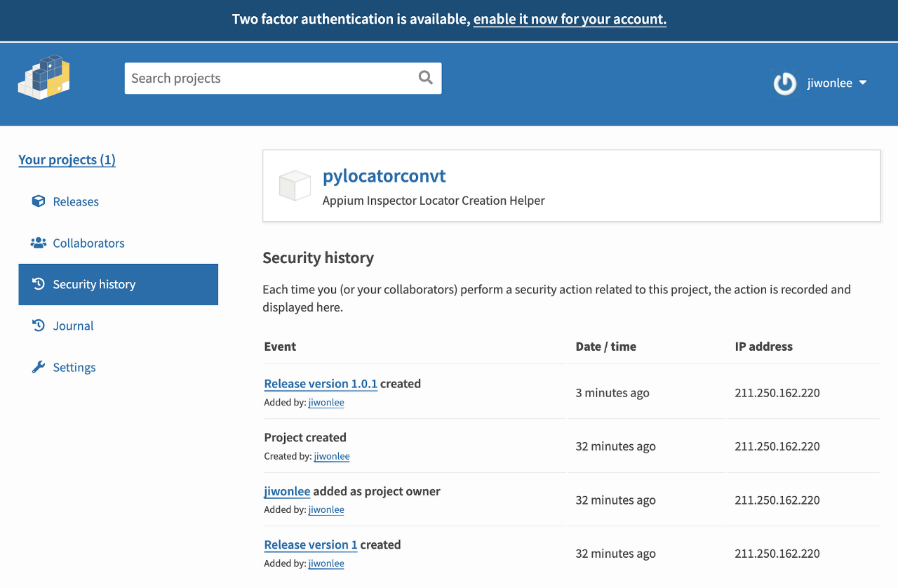Viewport: 898px width, 588px height.
Task: Open the Release version 1 link
Action: click(x=311, y=544)
